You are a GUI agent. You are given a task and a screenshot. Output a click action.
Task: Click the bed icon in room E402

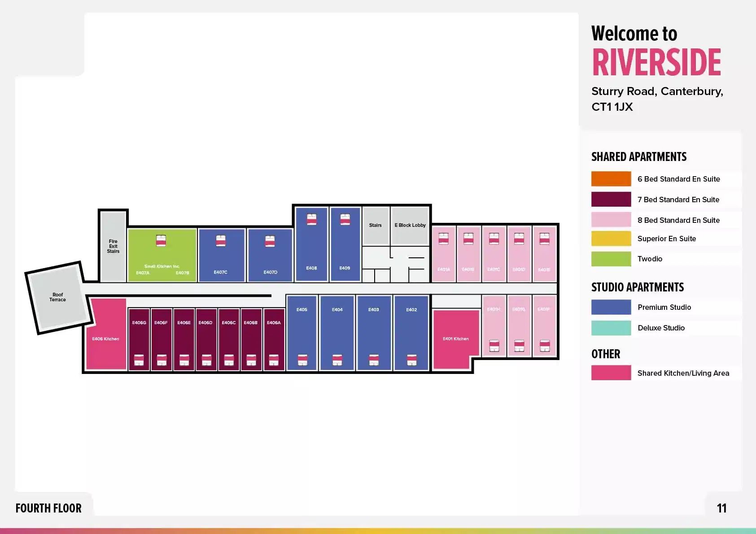411,360
